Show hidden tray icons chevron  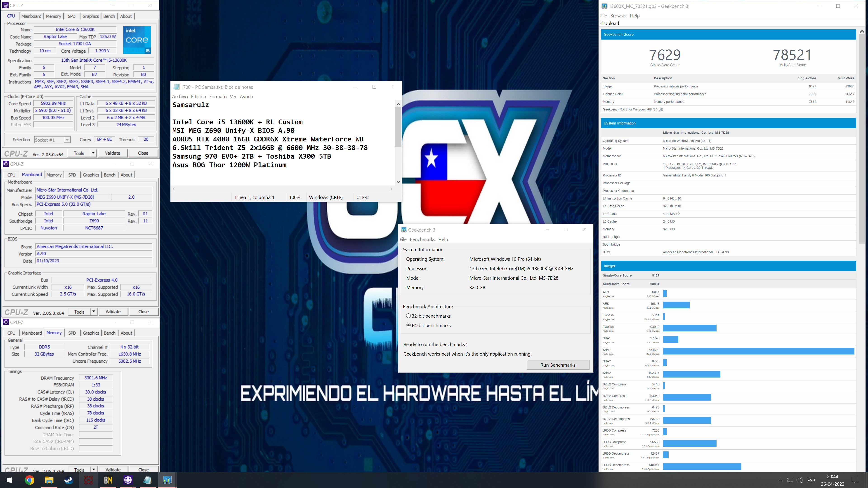coord(780,480)
